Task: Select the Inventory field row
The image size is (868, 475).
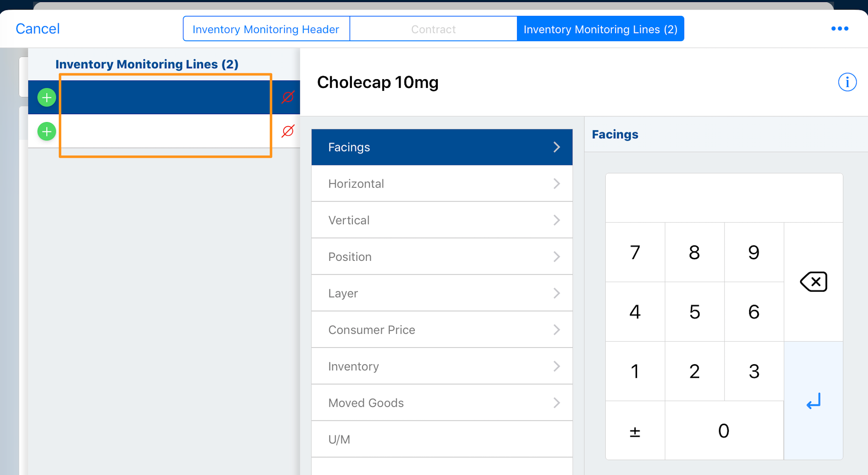Action: pos(442,366)
